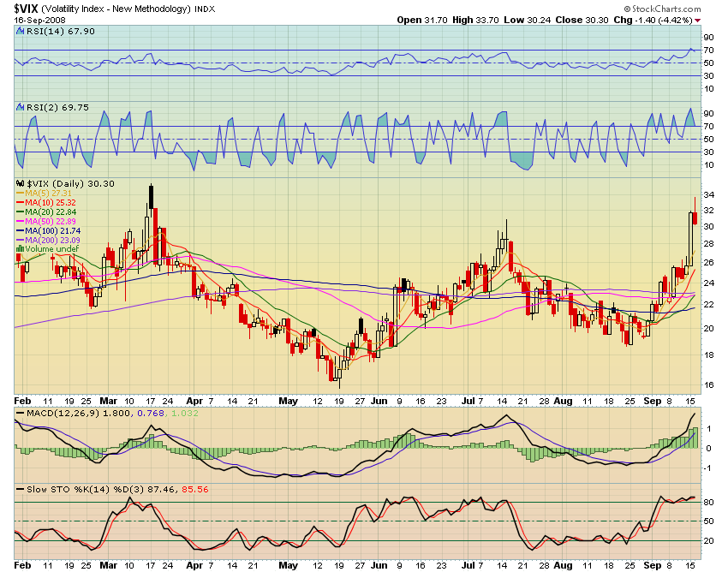728x572 pixels.
Task: Select the magenta MA(50) legend entry
Action: click(48, 221)
